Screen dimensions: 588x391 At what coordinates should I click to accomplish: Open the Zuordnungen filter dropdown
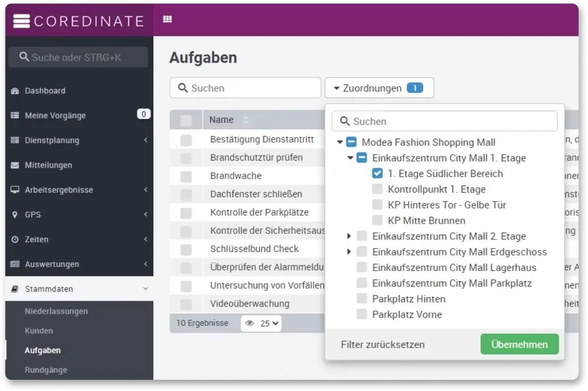(379, 88)
